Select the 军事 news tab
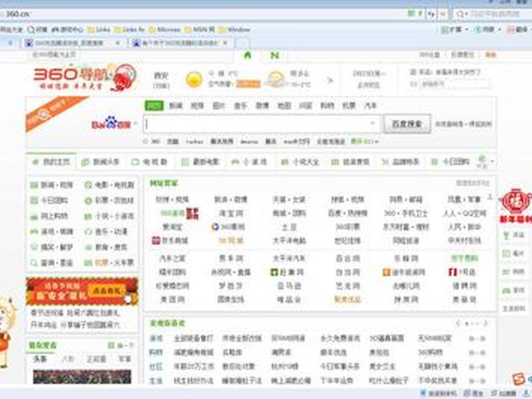The width and height of the screenshot is (532, 399). [x=124, y=358]
